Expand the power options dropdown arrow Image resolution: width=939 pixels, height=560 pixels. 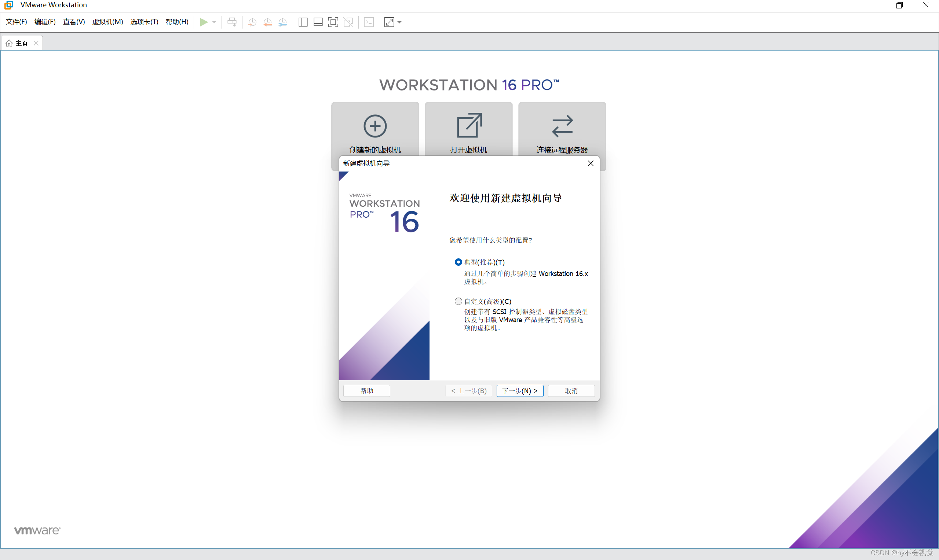pyautogui.click(x=214, y=22)
